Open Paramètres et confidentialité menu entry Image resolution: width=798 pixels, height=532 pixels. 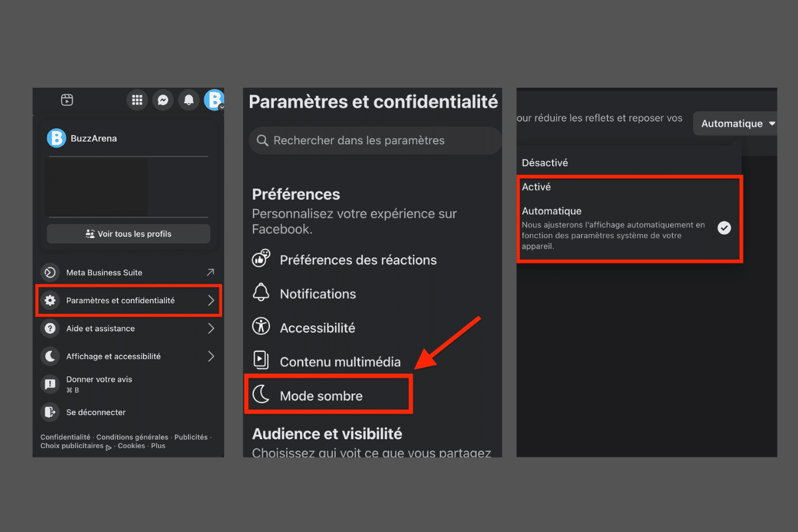tap(128, 301)
